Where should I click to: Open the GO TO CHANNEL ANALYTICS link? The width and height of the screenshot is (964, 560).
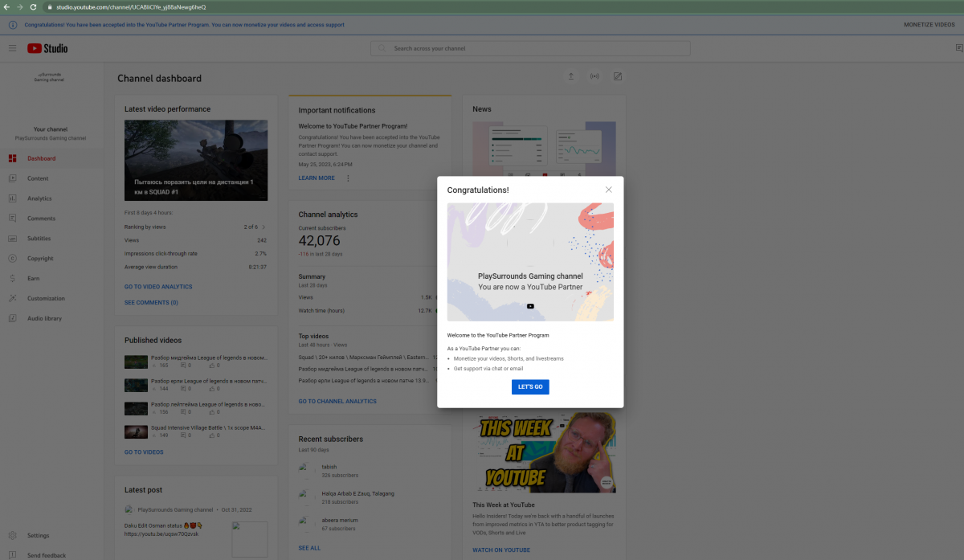tap(337, 402)
